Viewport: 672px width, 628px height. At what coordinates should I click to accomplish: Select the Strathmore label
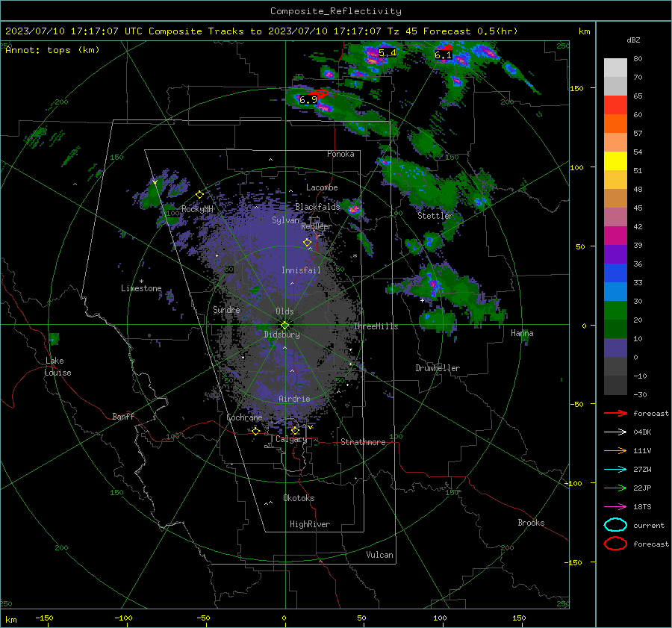pos(363,442)
